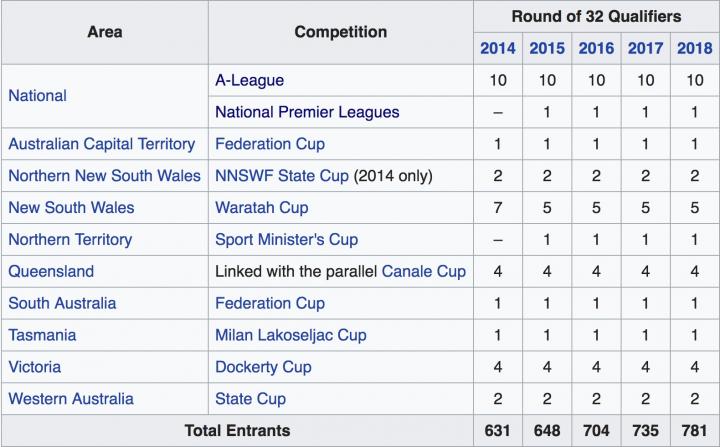Click the A-League competition link
This screenshot has width=720, height=447.
click(x=249, y=80)
